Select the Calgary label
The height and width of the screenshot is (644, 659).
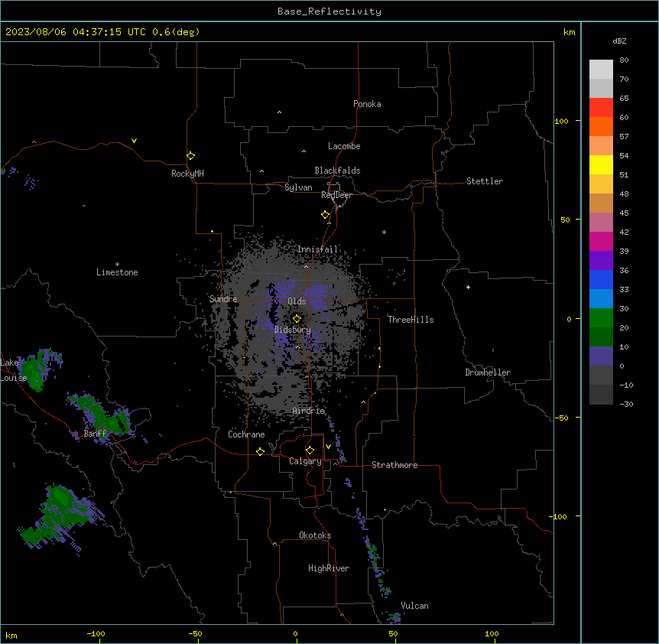(x=306, y=461)
